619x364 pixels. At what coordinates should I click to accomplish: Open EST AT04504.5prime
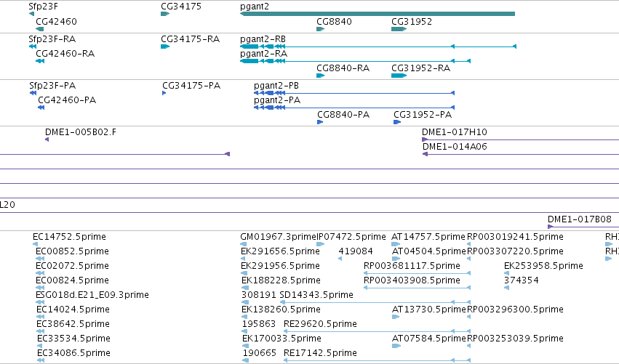tap(396, 259)
